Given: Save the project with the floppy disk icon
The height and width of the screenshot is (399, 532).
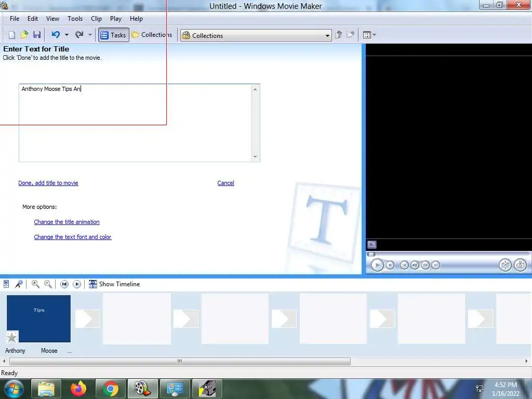Looking at the screenshot, I should 37,35.
